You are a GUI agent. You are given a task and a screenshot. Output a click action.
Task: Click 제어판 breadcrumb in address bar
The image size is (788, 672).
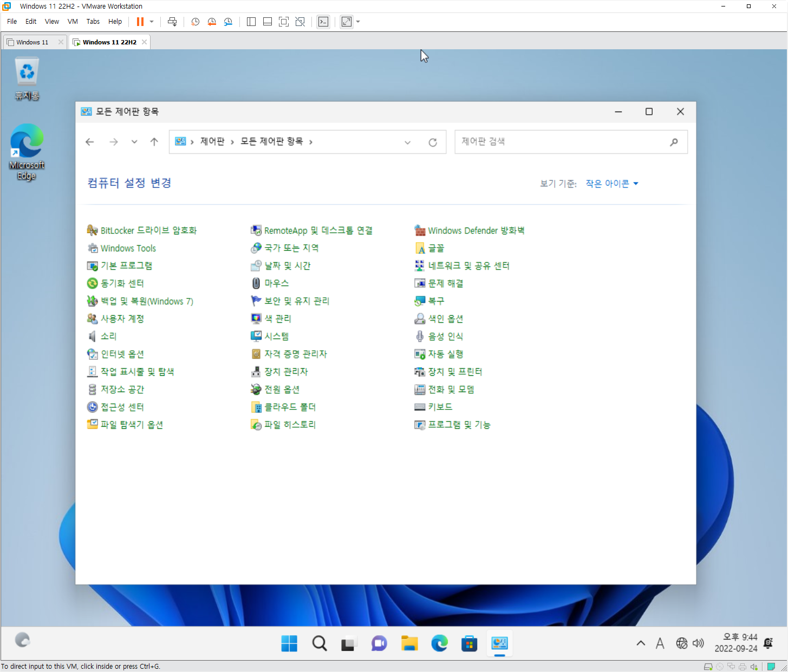tap(212, 142)
